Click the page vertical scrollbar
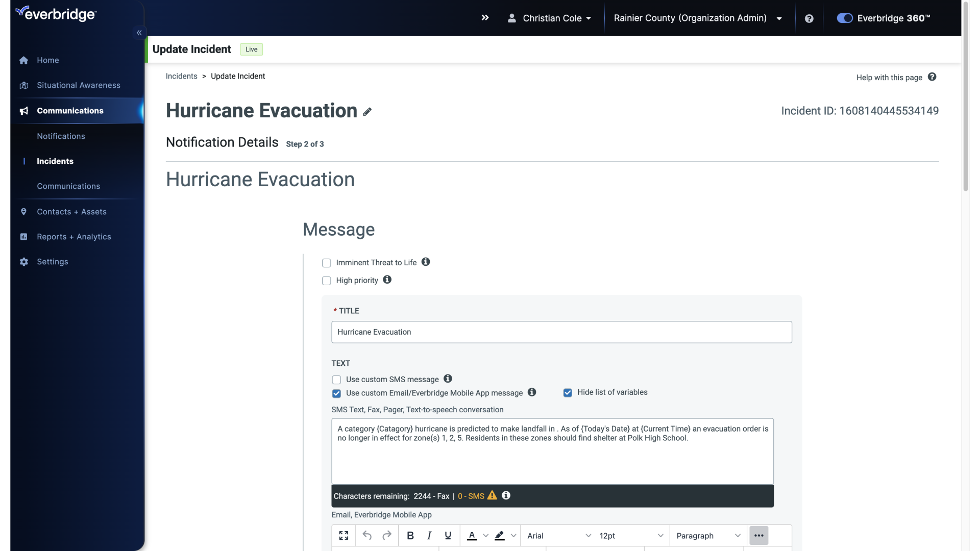 tap(965, 97)
